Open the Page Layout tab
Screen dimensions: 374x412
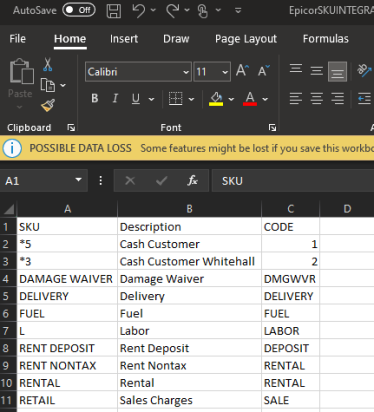246,39
